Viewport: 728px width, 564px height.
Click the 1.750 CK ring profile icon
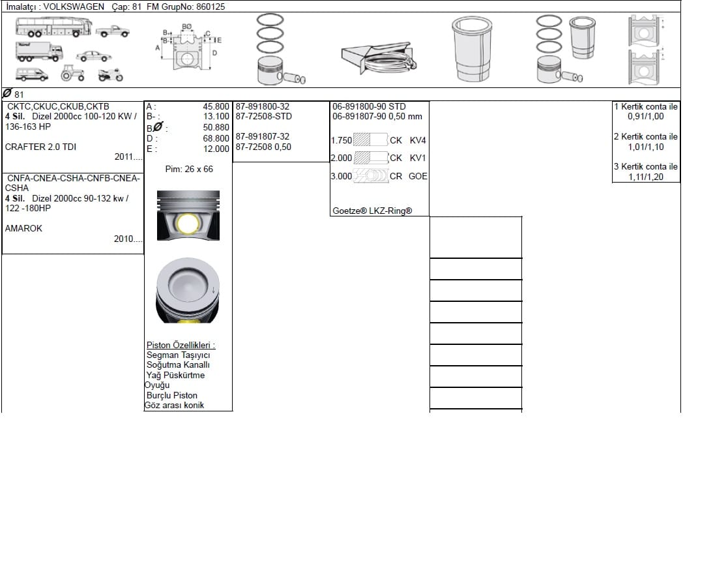(x=370, y=140)
